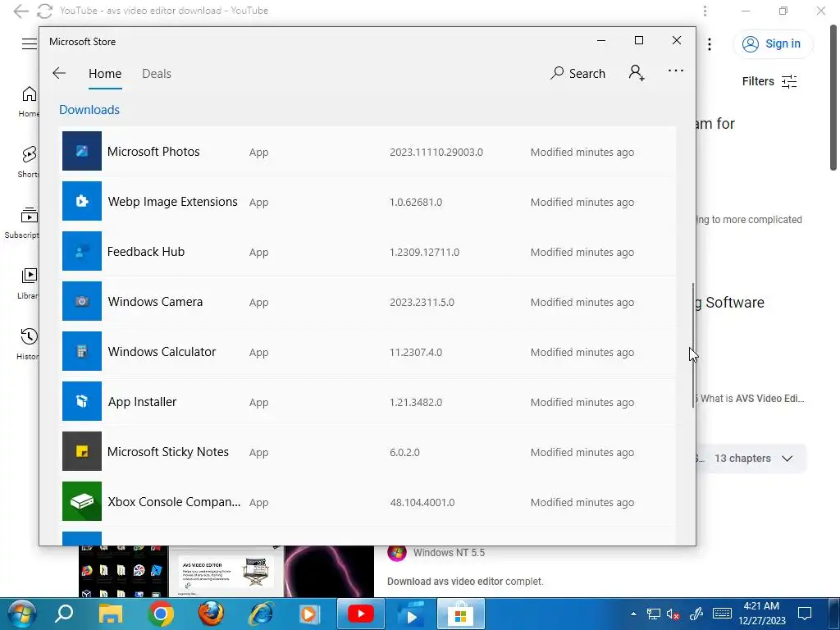Click the Microsoft Sticky Notes icon

81,451
